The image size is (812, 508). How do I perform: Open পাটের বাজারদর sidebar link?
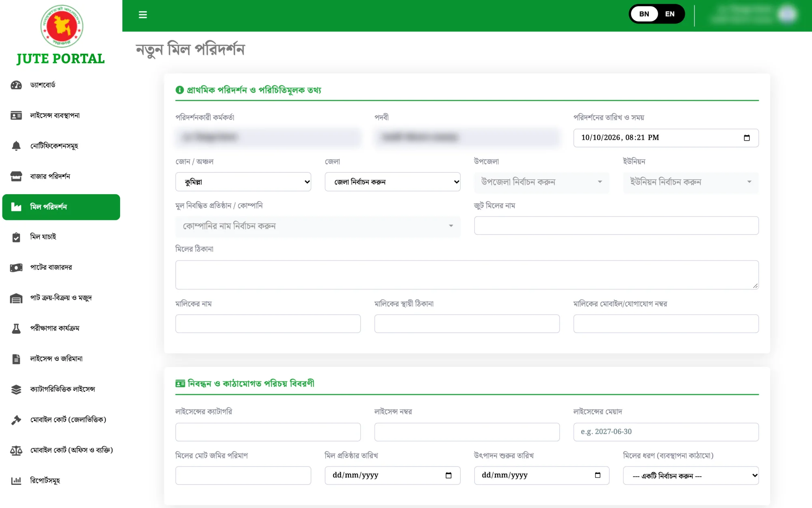point(61,267)
